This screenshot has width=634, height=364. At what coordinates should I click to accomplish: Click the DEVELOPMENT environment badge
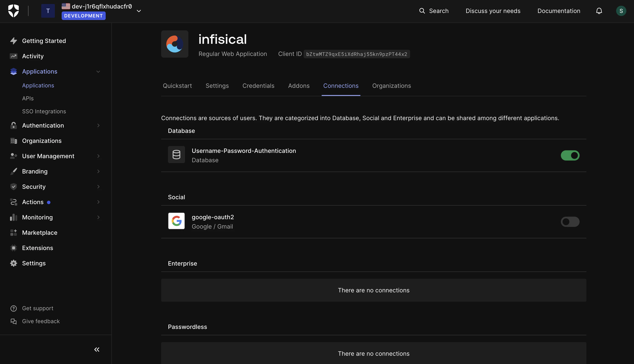(84, 16)
